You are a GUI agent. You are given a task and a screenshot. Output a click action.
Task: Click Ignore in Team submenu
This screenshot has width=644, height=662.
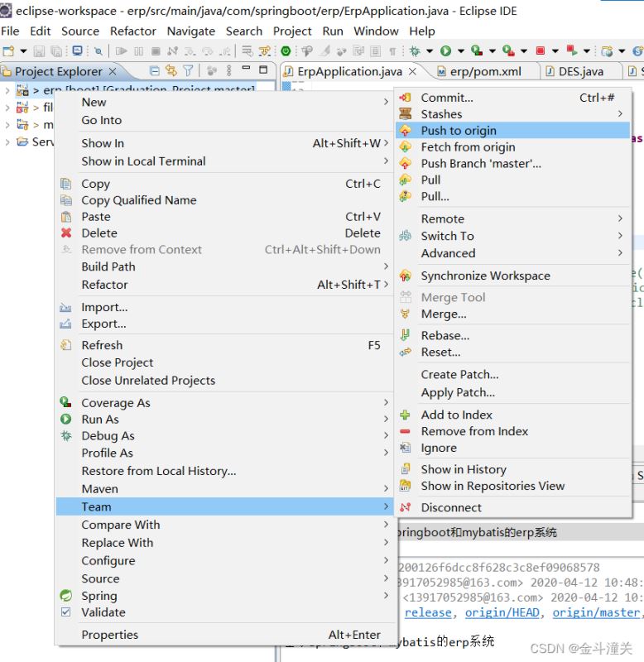click(x=513, y=448)
